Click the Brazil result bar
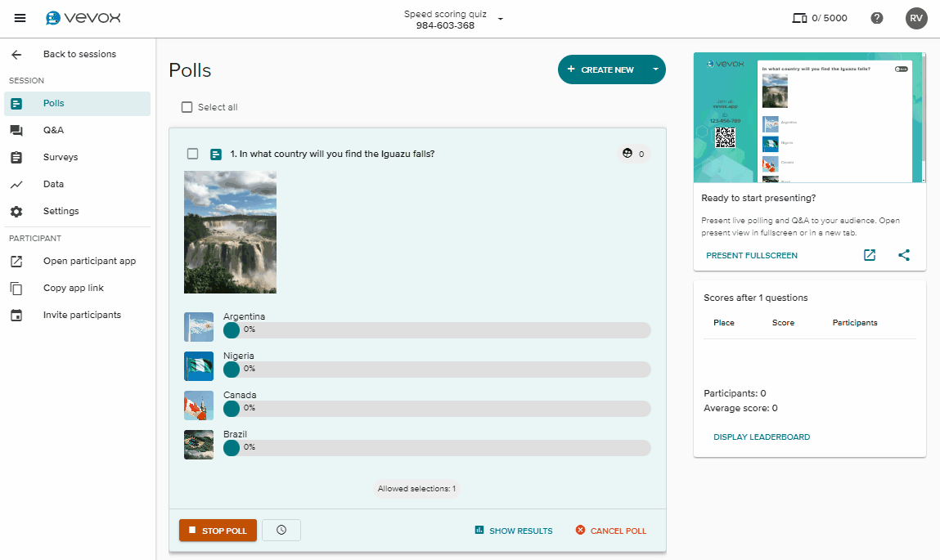940x560 pixels. [437, 448]
